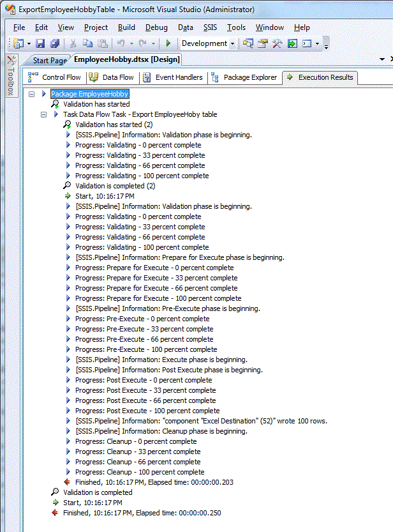Viewport: 393px width, 532px height.
Task: Select Task Data Flow Task - Export EmployeeHoby table
Action: (x=140, y=114)
